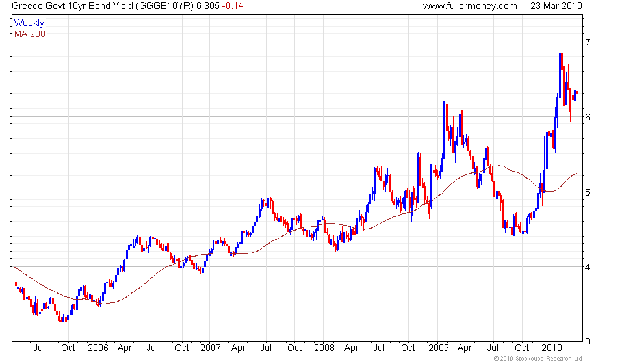Click the Jul label between 2006 and 2007
The height and width of the screenshot is (364, 637).
click(x=152, y=348)
